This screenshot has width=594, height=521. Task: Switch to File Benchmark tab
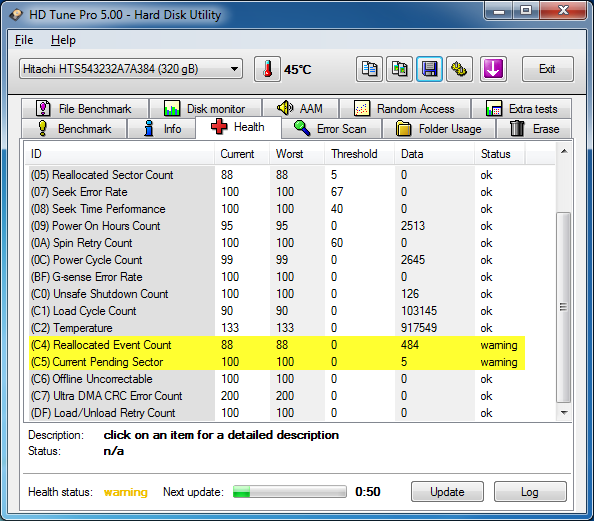[x=85, y=108]
